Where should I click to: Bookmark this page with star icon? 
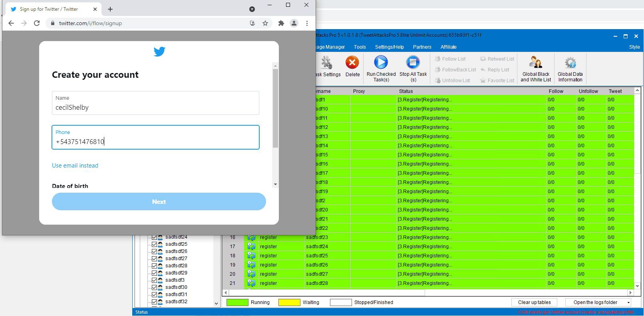(265, 23)
